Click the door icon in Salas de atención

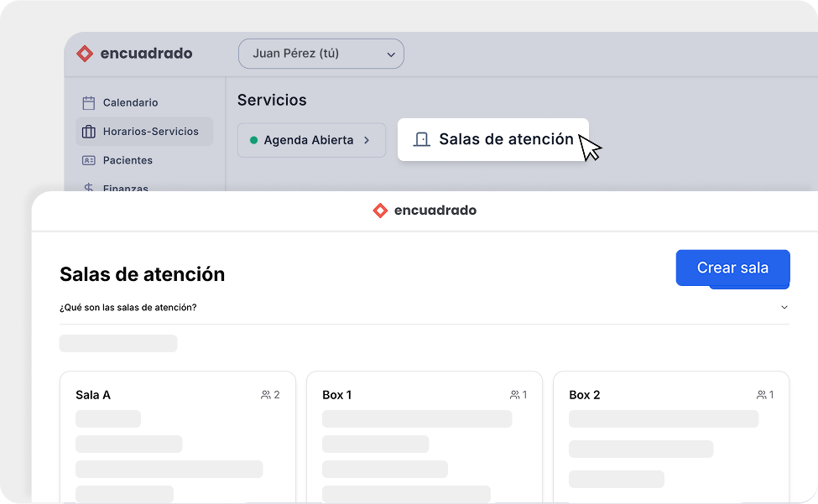(421, 140)
